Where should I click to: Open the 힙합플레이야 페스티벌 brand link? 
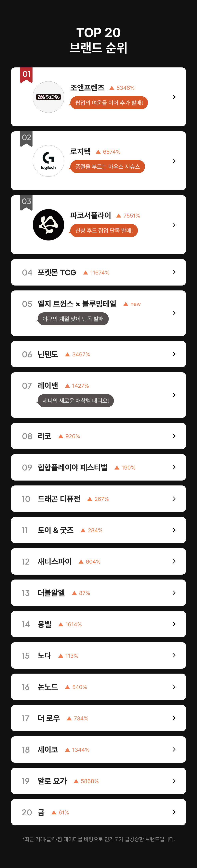pos(72,467)
